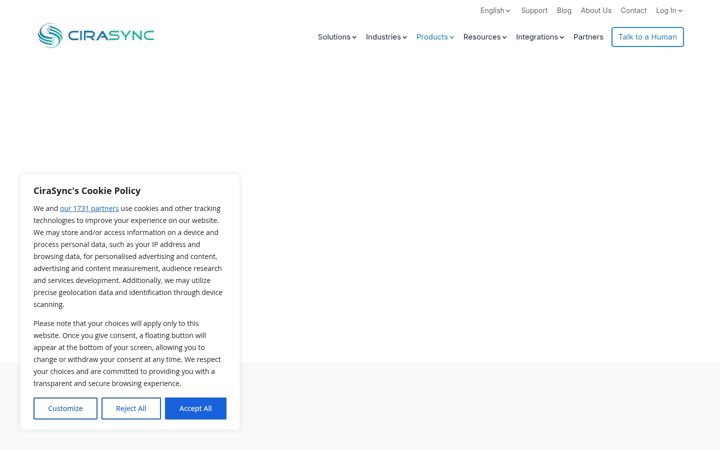Image resolution: width=720 pixels, height=450 pixels.
Task: Open the 'our 1731 partners' link
Action: (89, 208)
